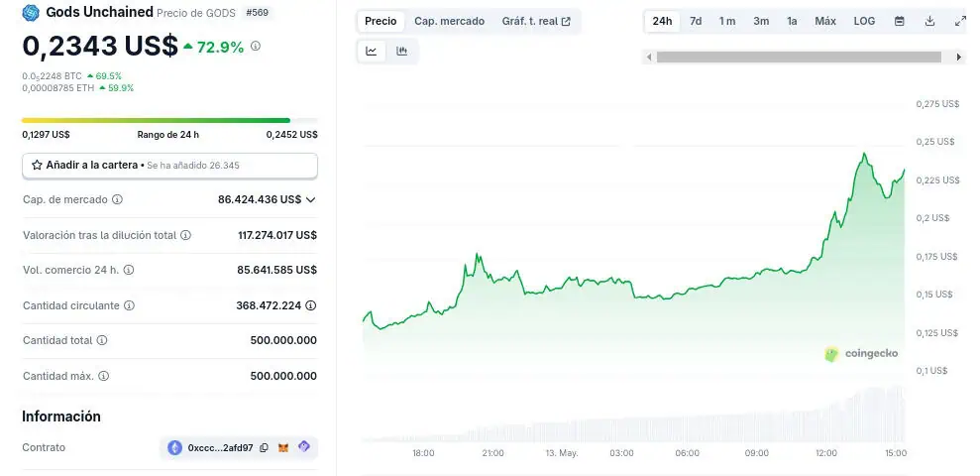Click the purple diamond icon beside MetaMask
This screenshot has height=476, width=980.
(304, 446)
